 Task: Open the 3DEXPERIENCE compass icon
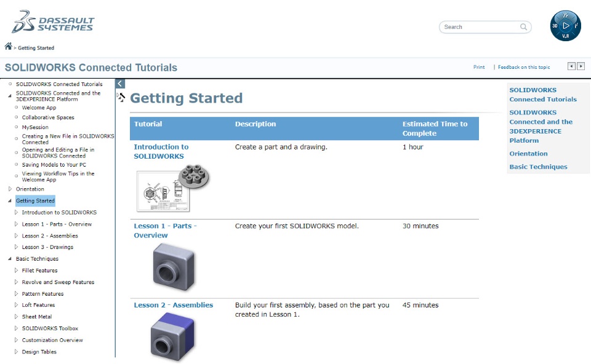tap(565, 26)
